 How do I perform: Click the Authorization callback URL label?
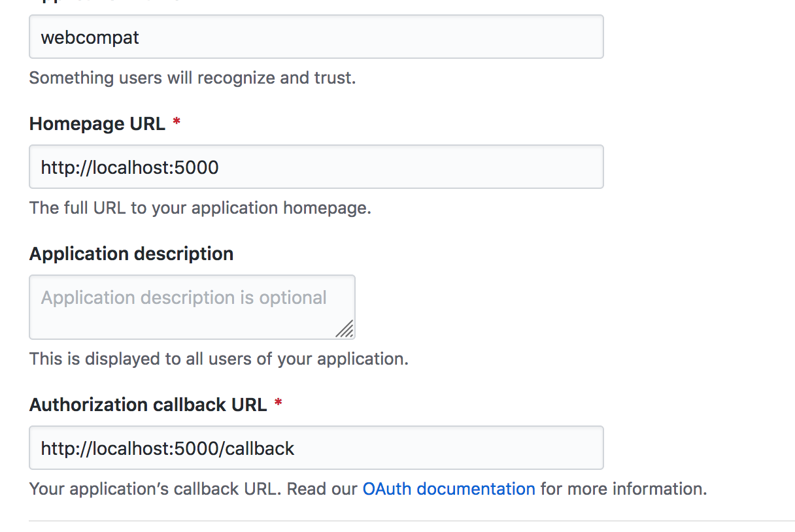click(x=148, y=405)
